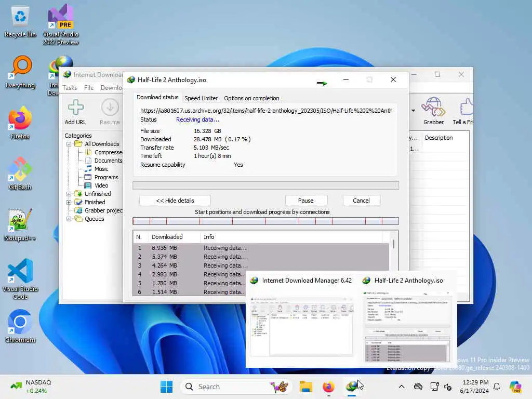Click the overall download progress bar
This screenshot has height=399, width=532.
pos(265,185)
